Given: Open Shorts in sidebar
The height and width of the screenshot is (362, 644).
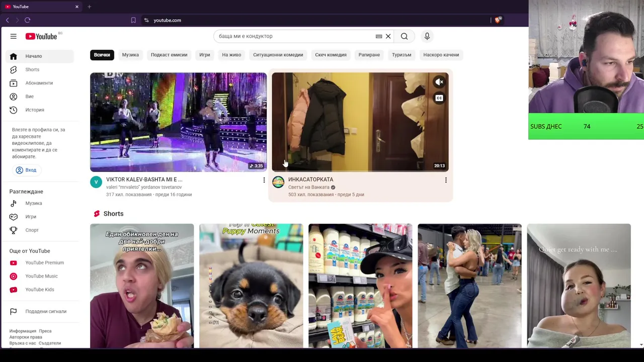Looking at the screenshot, I should point(41,69).
